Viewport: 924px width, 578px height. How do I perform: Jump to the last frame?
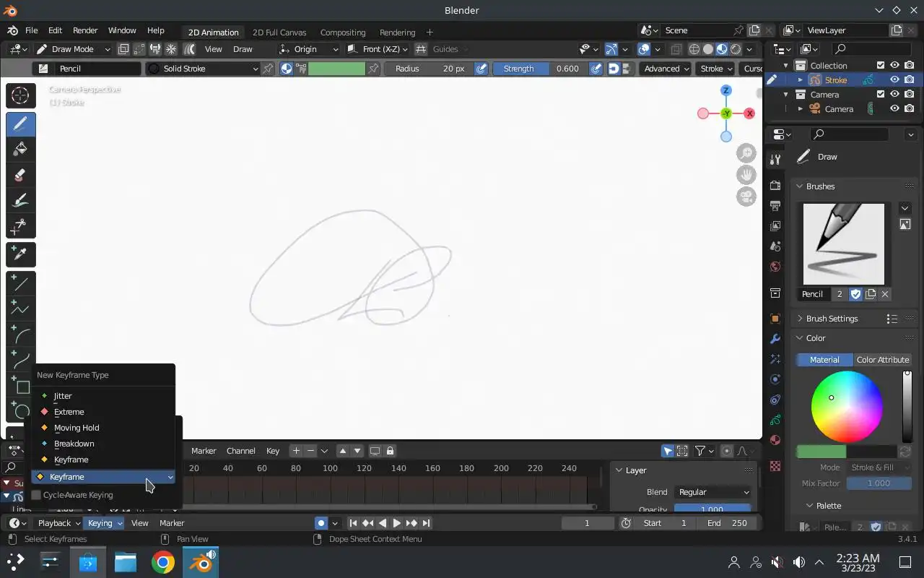(426, 523)
